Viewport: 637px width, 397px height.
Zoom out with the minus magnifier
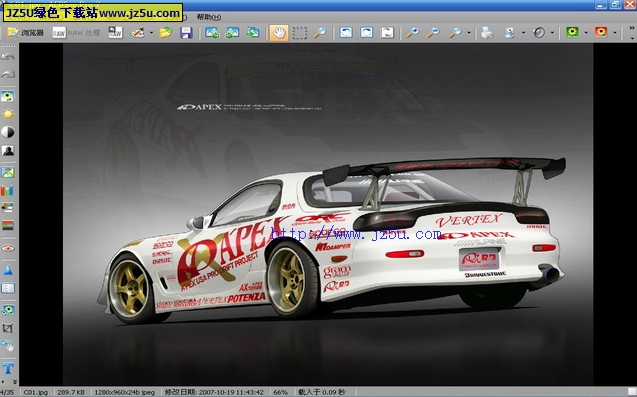click(433, 33)
